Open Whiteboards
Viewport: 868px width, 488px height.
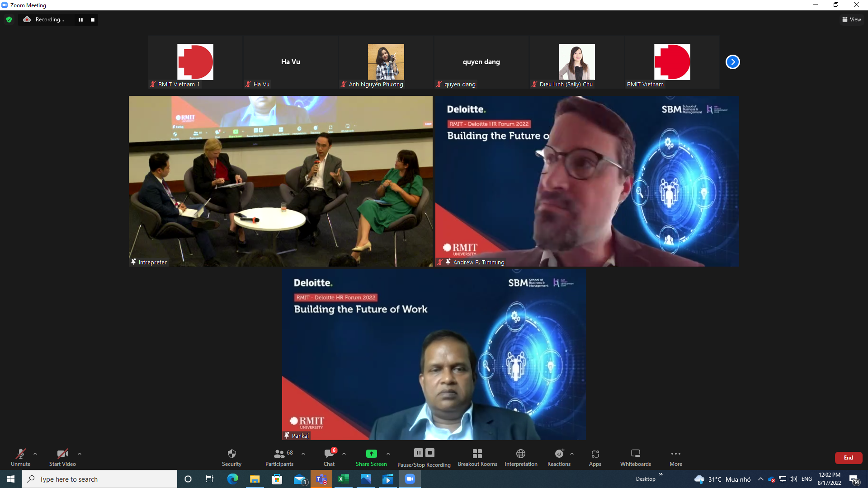(636, 457)
